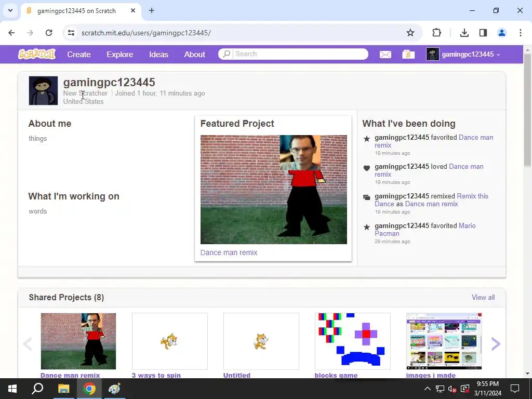Open Dance man remix link under featured project
The image size is (532, 399).
(229, 252)
